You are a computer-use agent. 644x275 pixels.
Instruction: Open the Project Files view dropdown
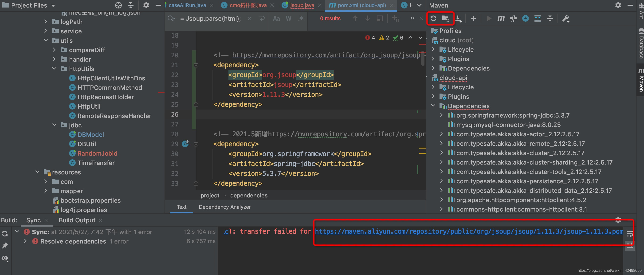53,5
